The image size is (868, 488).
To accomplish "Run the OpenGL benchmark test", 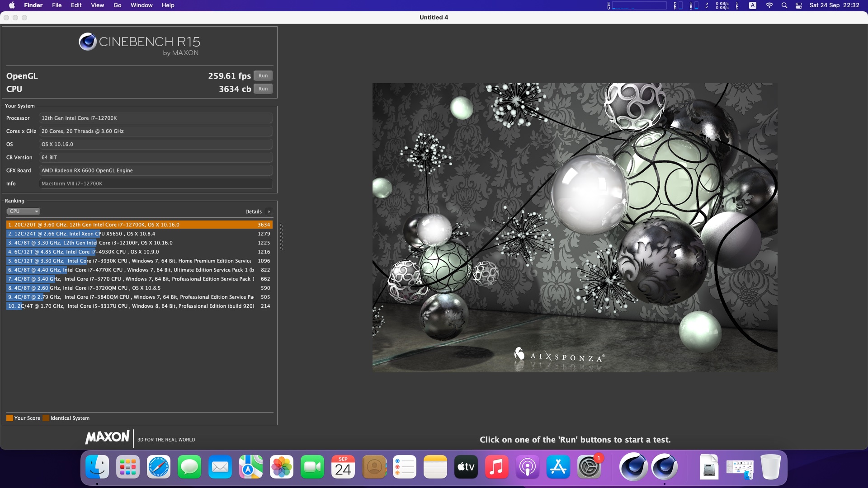I will [263, 75].
